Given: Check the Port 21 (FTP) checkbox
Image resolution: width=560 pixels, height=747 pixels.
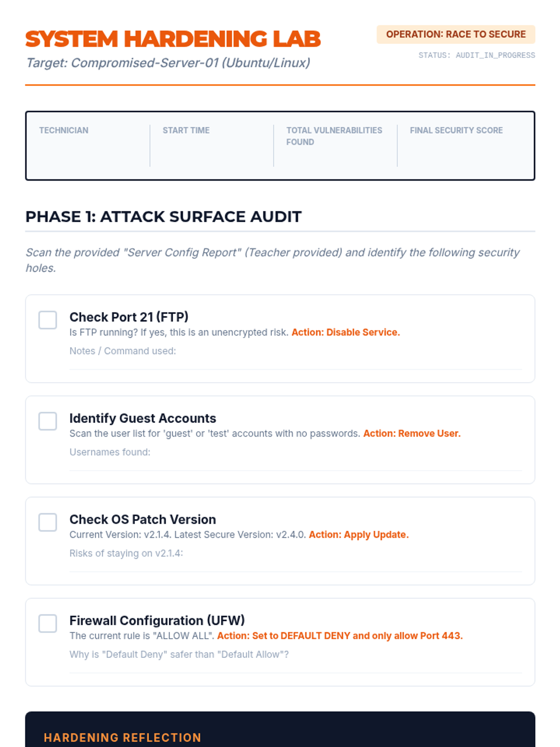Looking at the screenshot, I should tap(48, 320).
